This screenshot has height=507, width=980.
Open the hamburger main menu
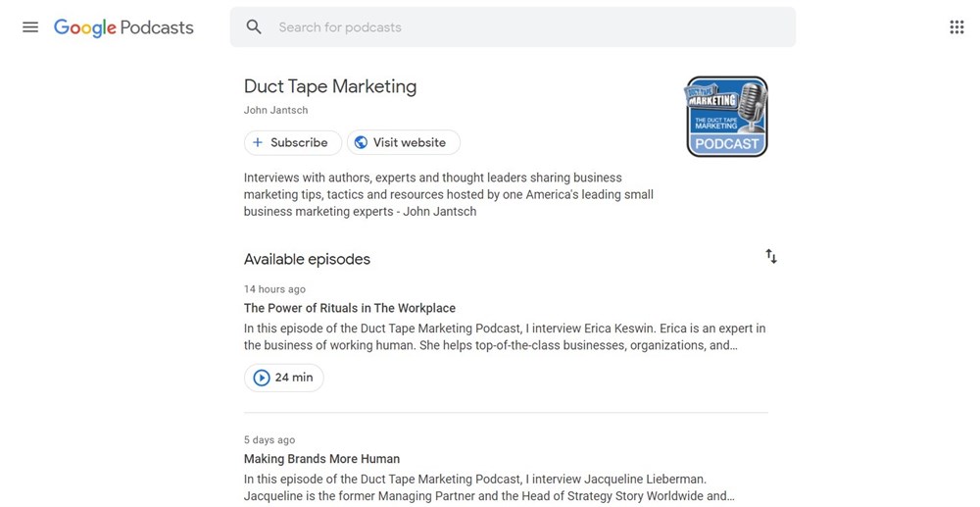coord(30,26)
